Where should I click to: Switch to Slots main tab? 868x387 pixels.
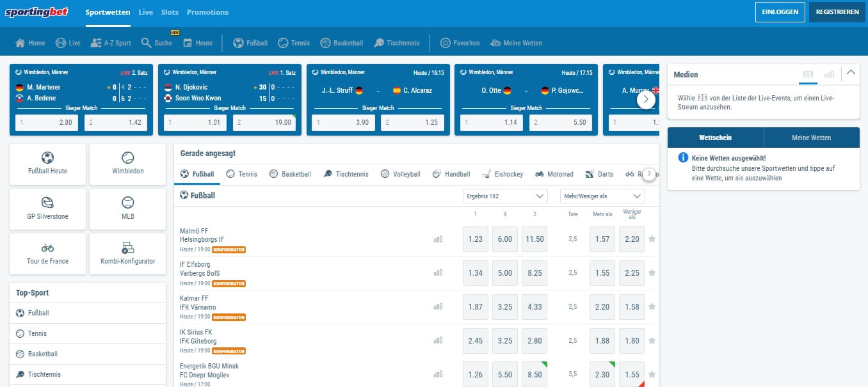click(x=170, y=12)
